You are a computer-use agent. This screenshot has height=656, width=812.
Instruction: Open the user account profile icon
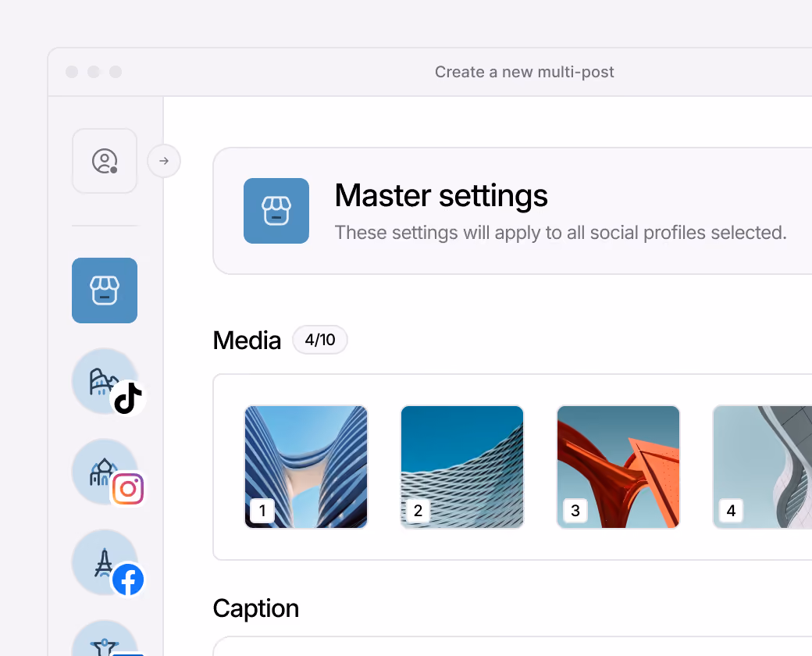coord(105,161)
